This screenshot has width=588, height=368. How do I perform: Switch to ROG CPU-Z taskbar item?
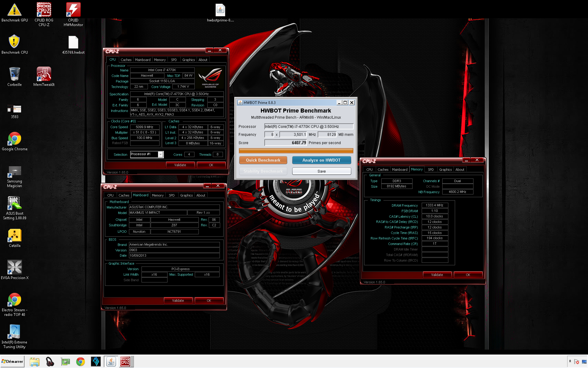click(125, 362)
